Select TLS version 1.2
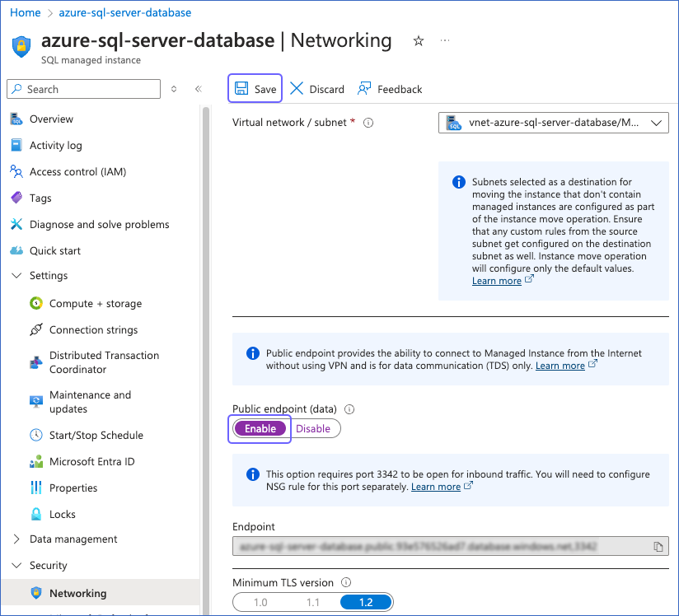The width and height of the screenshot is (679, 616). click(x=366, y=602)
